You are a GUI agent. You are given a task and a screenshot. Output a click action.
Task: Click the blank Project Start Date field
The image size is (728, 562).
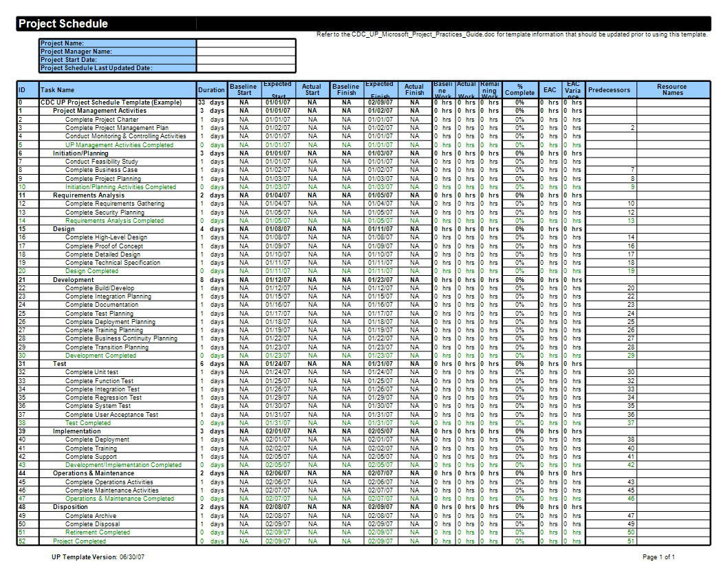click(x=246, y=60)
